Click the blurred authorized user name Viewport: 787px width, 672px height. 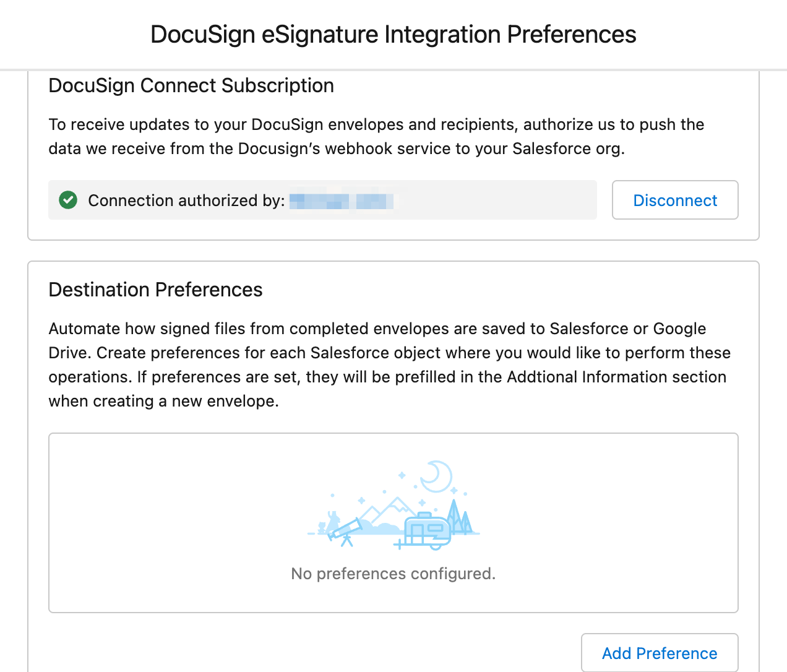[342, 200]
